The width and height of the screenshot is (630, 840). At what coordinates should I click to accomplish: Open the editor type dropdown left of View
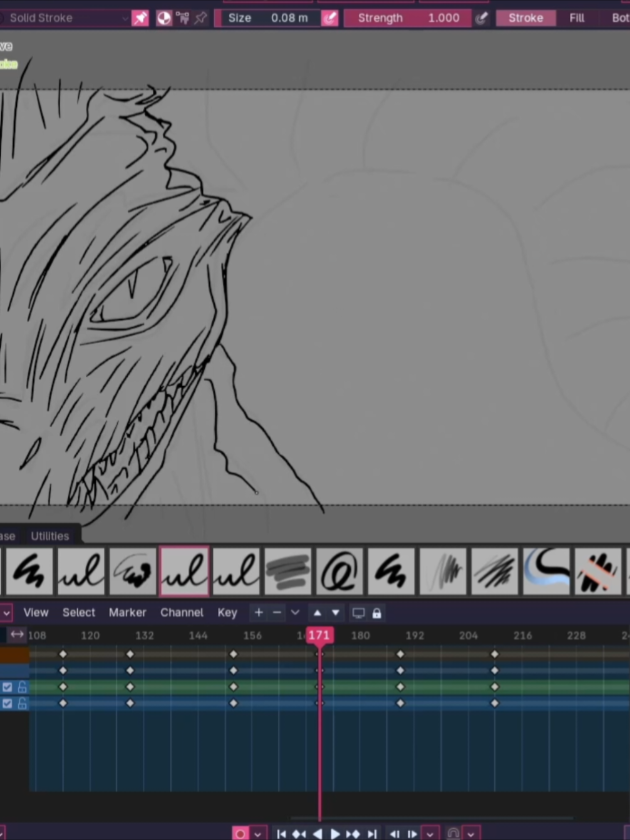click(6, 613)
